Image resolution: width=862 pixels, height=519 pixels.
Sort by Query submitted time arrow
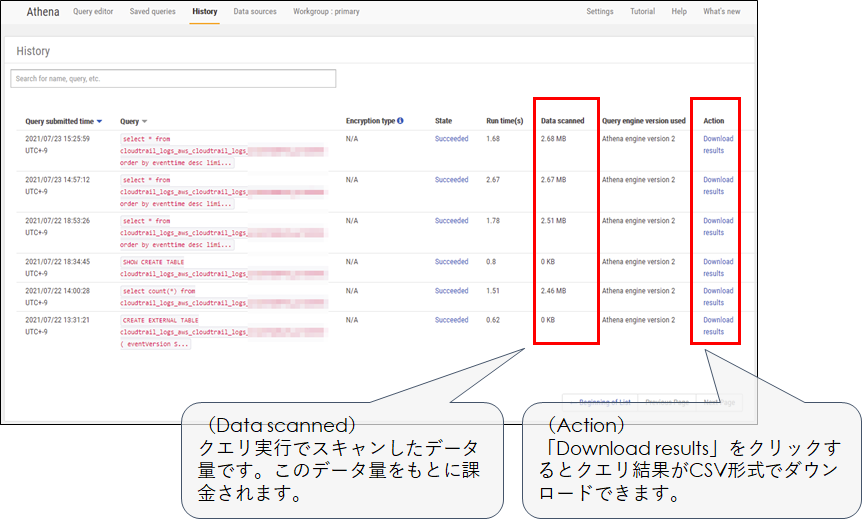(x=99, y=121)
